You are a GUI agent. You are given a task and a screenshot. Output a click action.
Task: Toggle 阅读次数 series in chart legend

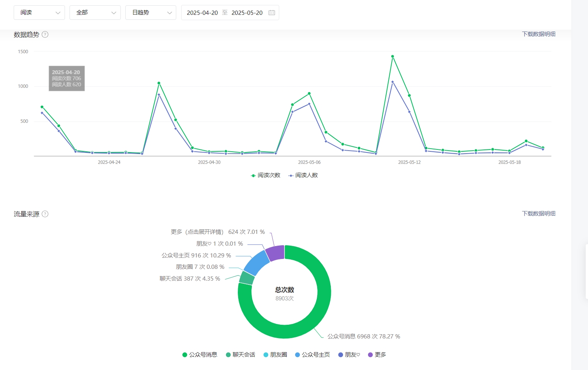(266, 175)
